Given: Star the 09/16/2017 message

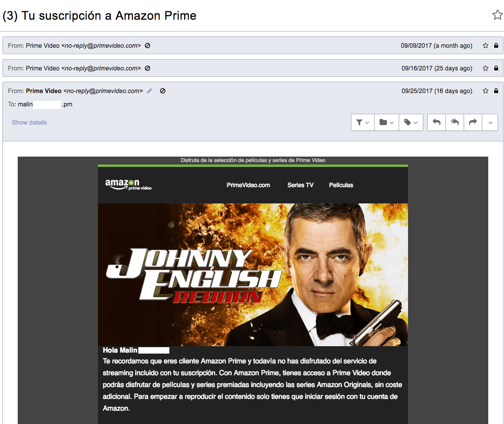Looking at the screenshot, I should coord(485,68).
